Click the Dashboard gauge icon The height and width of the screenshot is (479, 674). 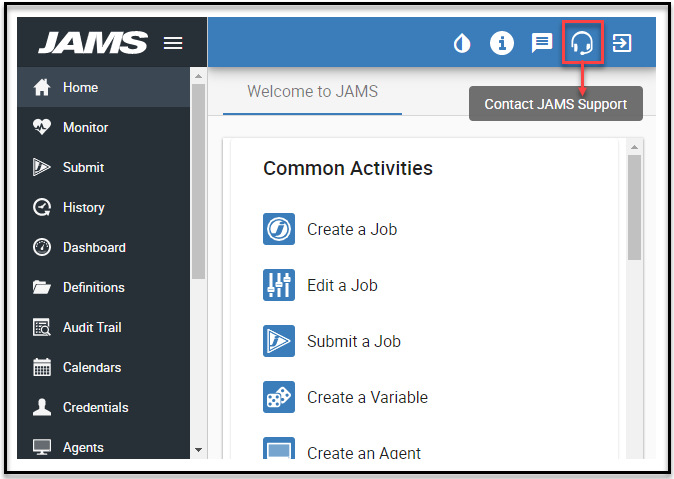pyautogui.click(x=42, y=247)
